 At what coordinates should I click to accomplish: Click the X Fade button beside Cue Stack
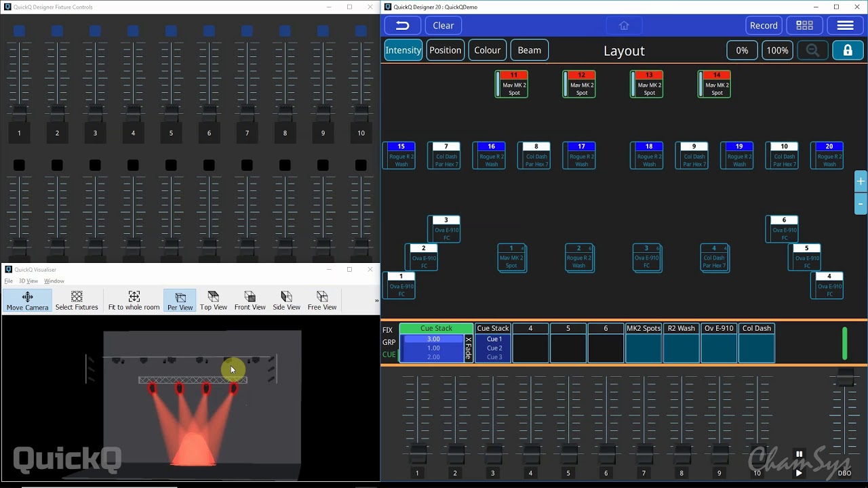pos(469,348)
